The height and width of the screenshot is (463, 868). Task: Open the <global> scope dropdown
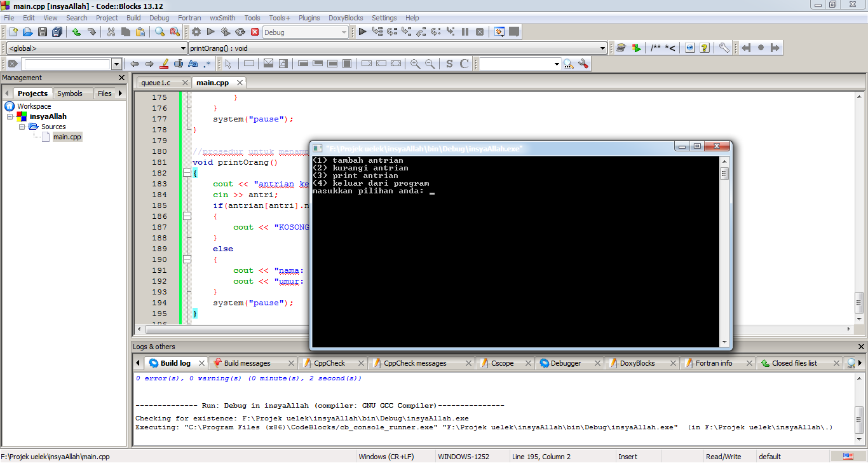coord(96,48)
